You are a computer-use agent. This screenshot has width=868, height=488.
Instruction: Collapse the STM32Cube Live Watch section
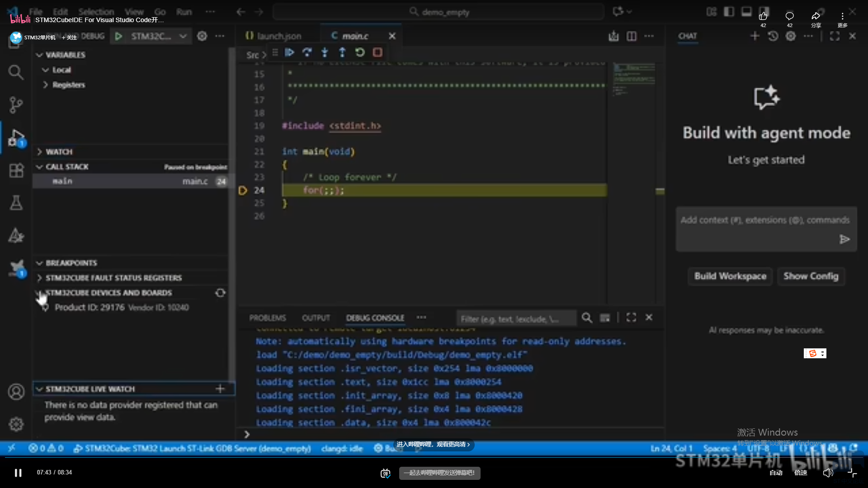pyautogui.click(x=39, y=389)
